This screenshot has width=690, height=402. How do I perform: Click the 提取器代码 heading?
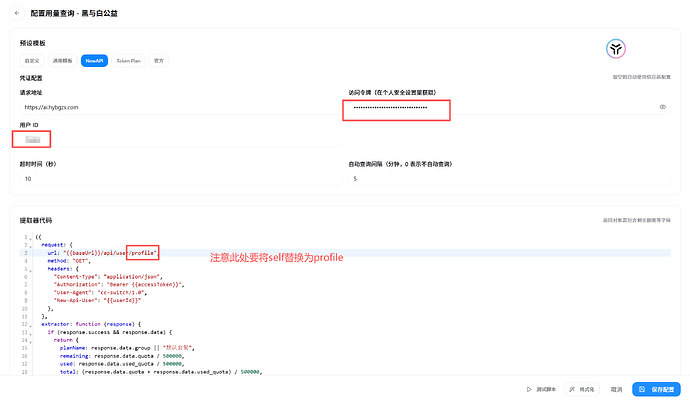coord(36,220)
